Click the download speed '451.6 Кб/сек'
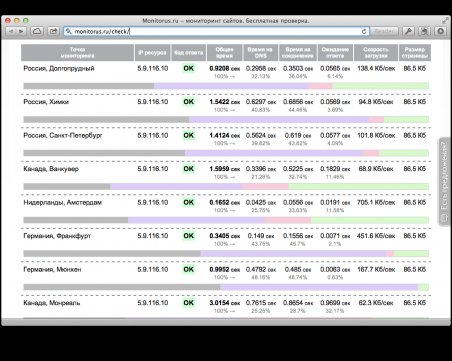Viewport: 452px width, 361px height. (376, 236)
